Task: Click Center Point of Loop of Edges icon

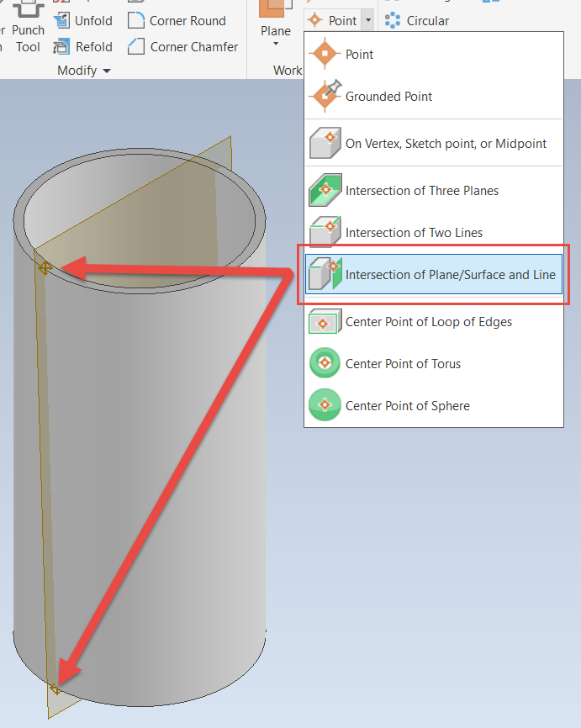Action: (325, 321)
